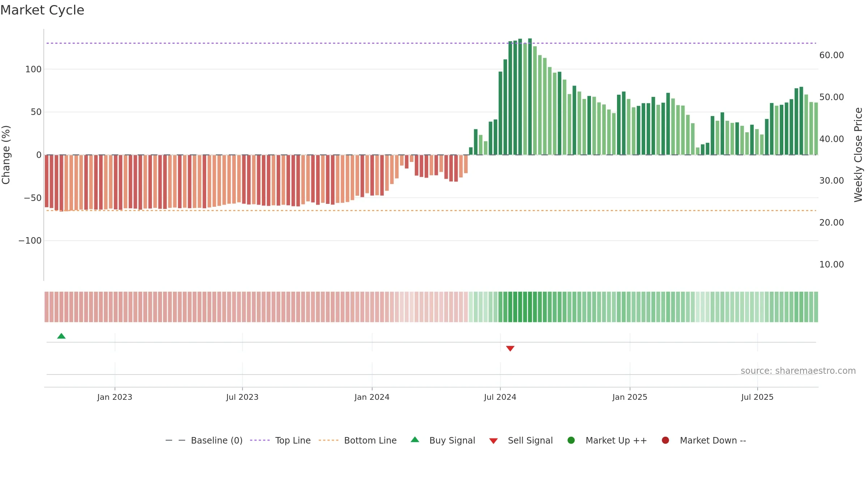Click the 40.00 price axis tick
868x488 pixels.
coord(831,139)
